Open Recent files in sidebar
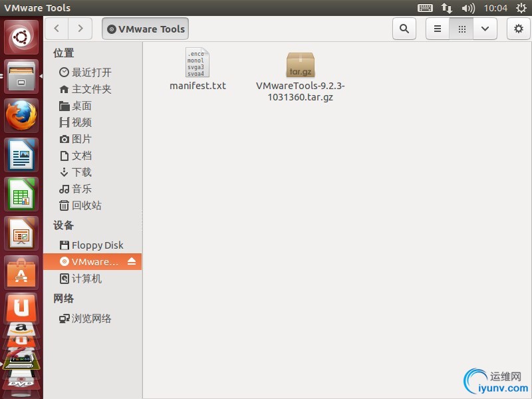The image size is (532, 399). [92, 72]
